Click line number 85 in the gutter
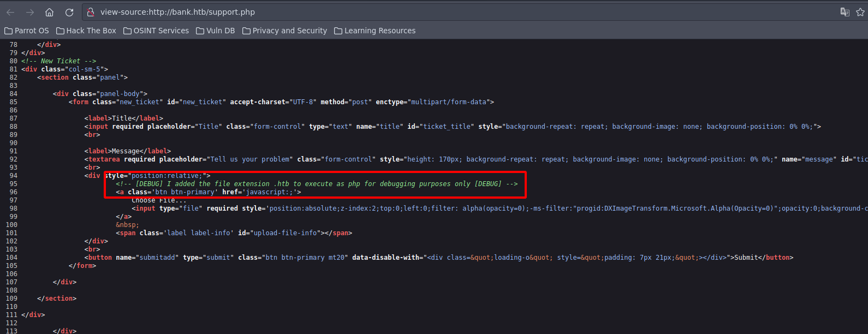The image size is (868, 334). coord(13,102)
